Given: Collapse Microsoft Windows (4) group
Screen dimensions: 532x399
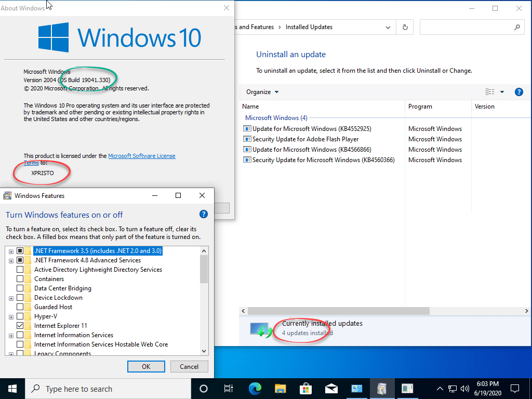Looking at the screenshot, I should pyautogui.click(x=276, y=118).
